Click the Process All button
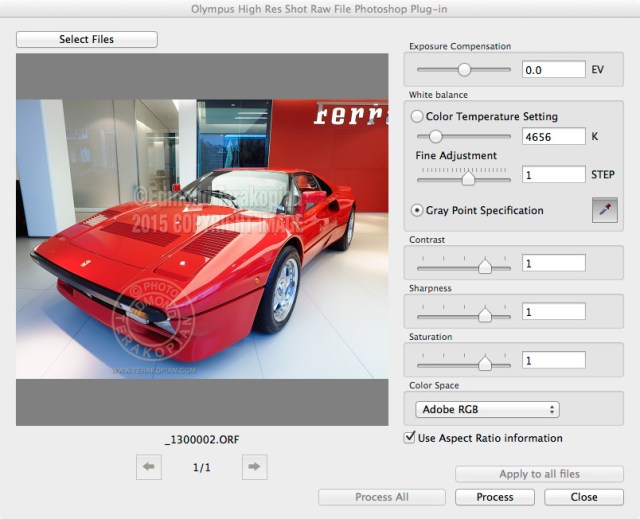The height and width of the screenshot is (519, 640). (381, 497)
